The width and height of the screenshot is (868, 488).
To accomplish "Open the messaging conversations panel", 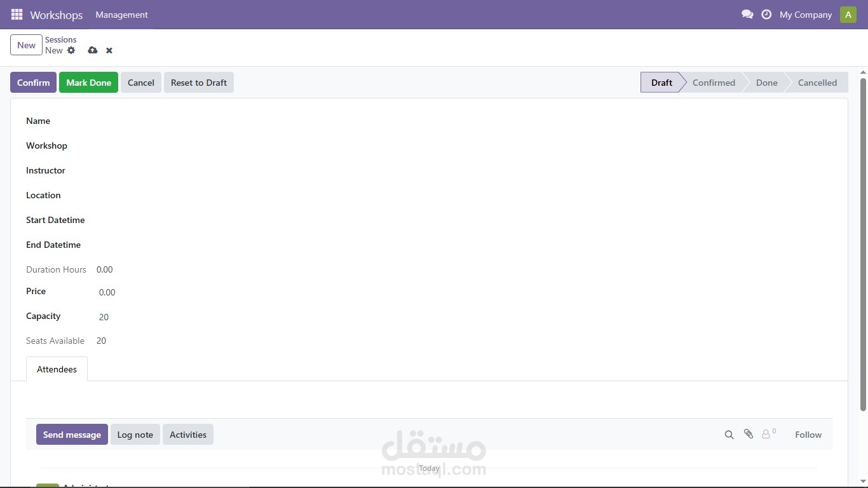I will [x=748, y=14].
